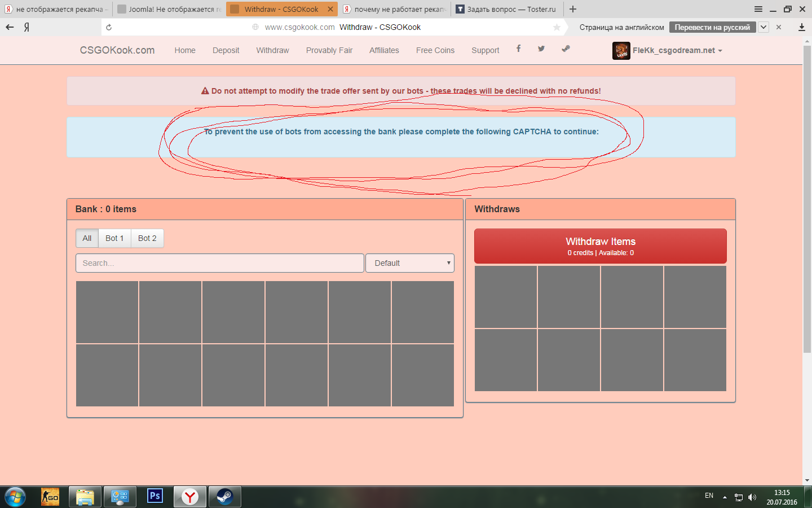Open CS:GO from the taskbar
This screenshot has width=812, height=508.
50,497
